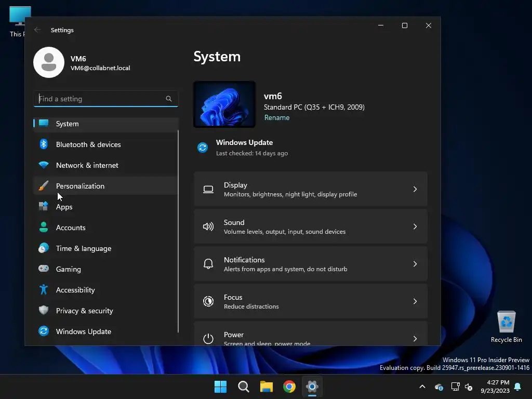The image size is (532, 399).
Task: Open File Explorer from taskbar
Action: pyautogui.click(x=267, y=387)
